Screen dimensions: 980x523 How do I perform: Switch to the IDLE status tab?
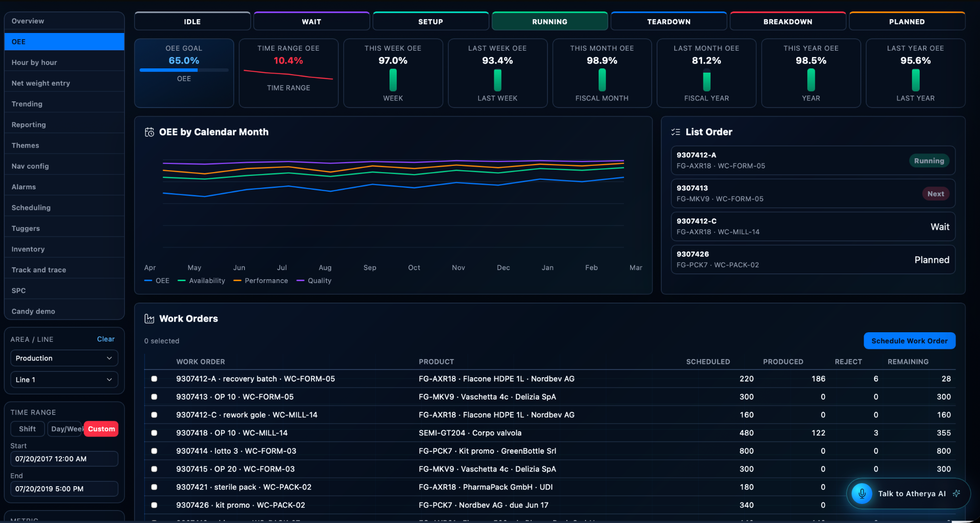[x=192, y=22]
